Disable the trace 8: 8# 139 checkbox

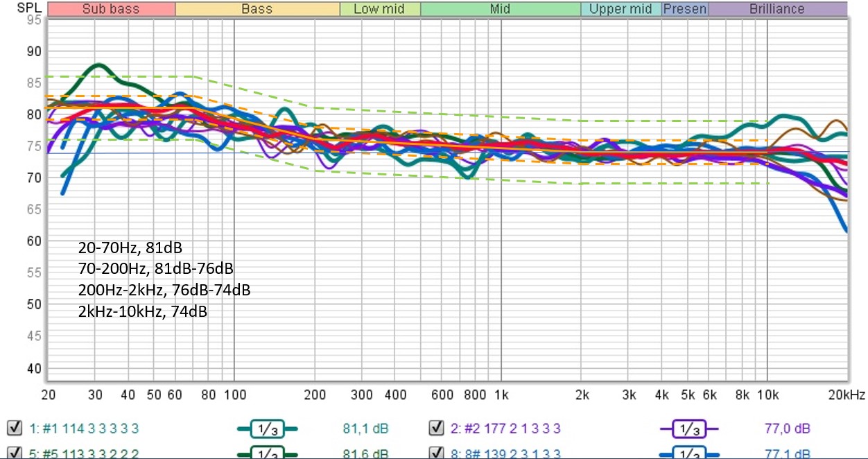coord(436,454)
